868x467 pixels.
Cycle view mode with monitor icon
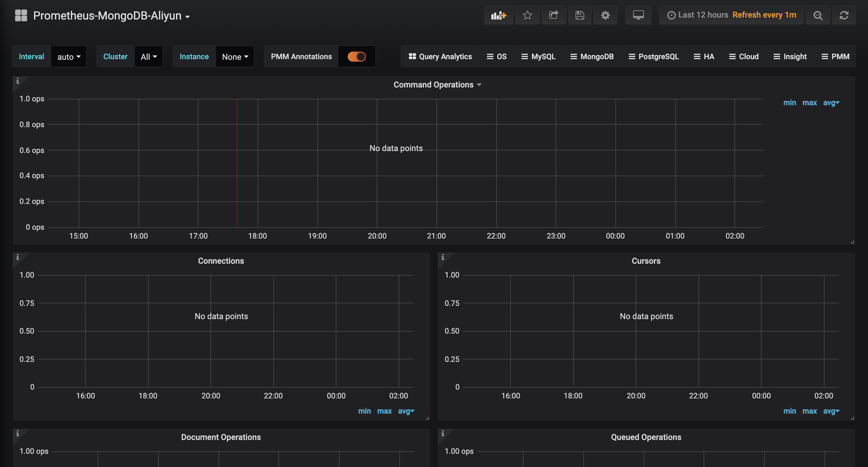point(638,15)
